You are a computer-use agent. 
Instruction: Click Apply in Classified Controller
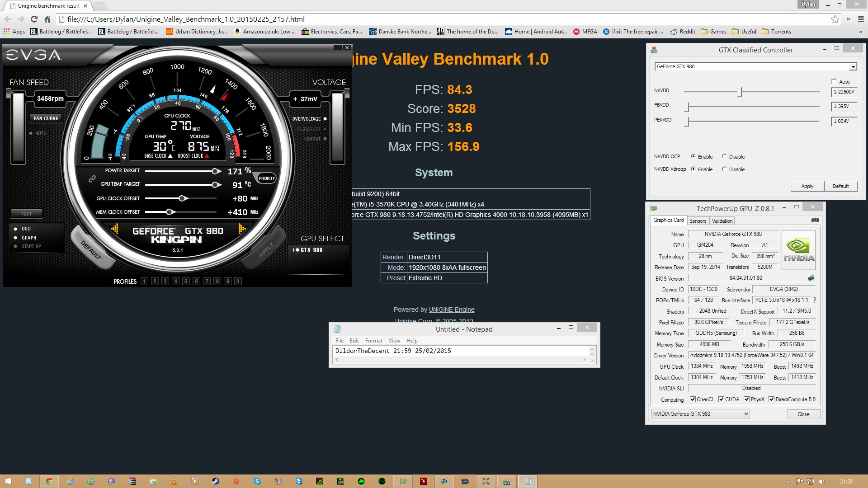pyautogui.click(x=807, y=186)
